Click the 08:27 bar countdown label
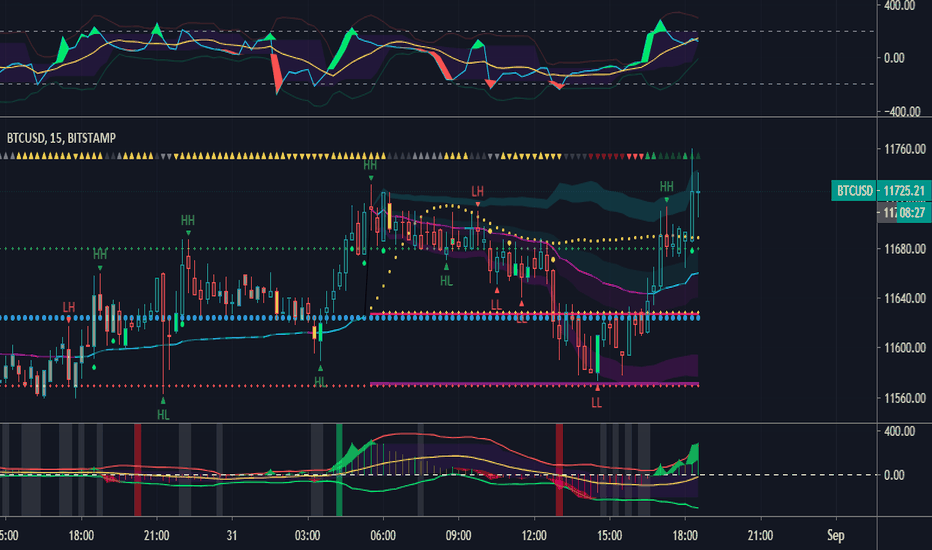 [913, 212]
